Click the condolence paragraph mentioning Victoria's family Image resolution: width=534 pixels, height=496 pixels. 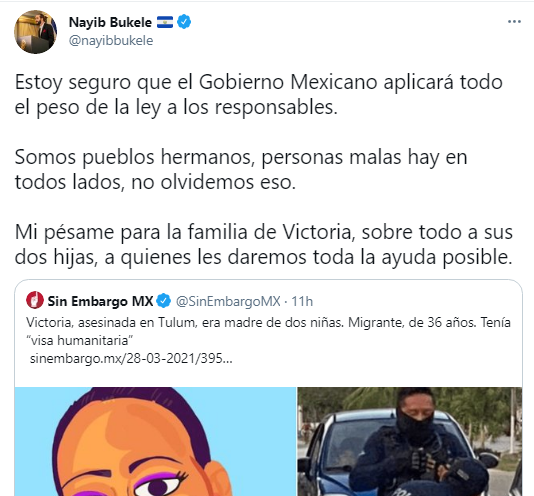(x=264, y=244)
